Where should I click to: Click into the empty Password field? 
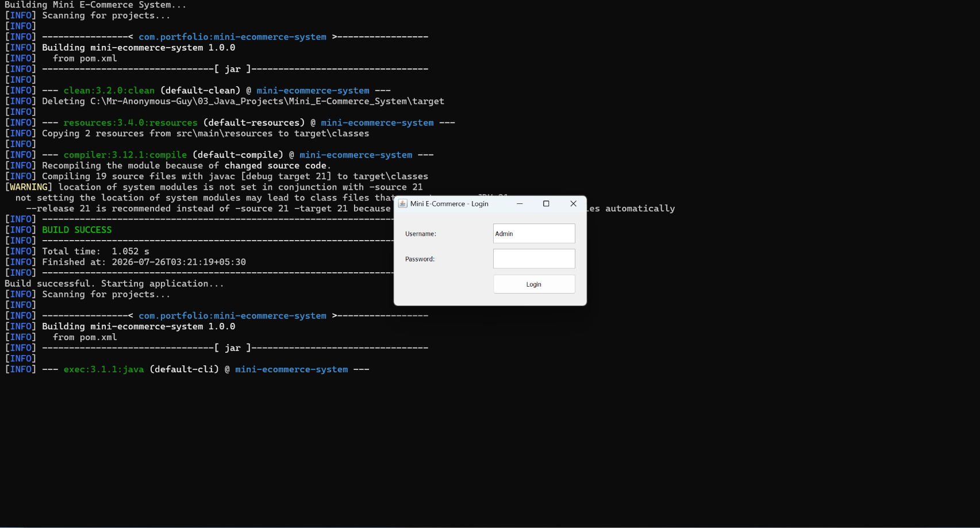coord(534,259)
